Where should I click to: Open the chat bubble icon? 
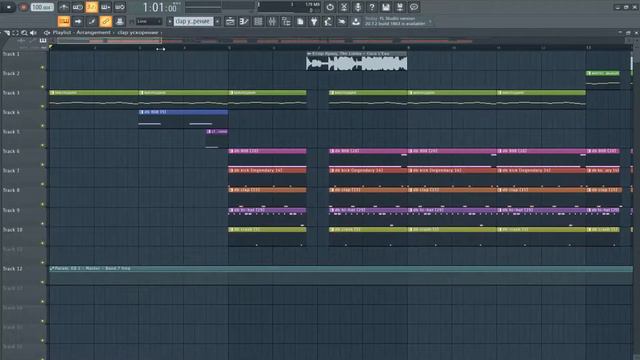(413, 7)
